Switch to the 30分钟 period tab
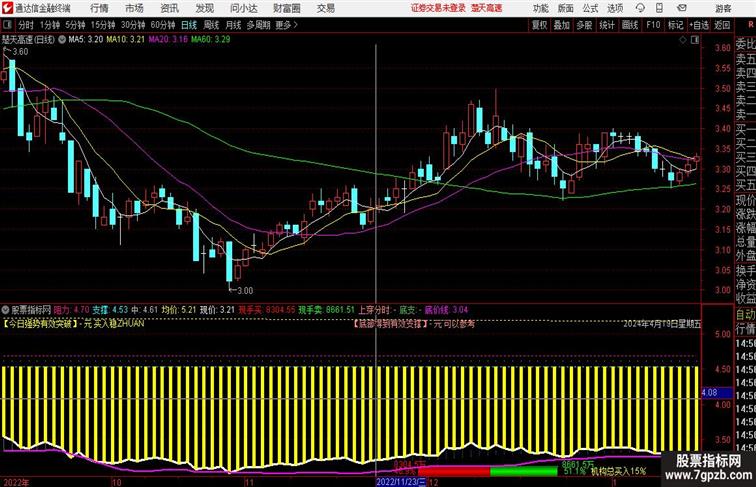Viewport: 756px width, 487px height. click(x=133, y=25)
